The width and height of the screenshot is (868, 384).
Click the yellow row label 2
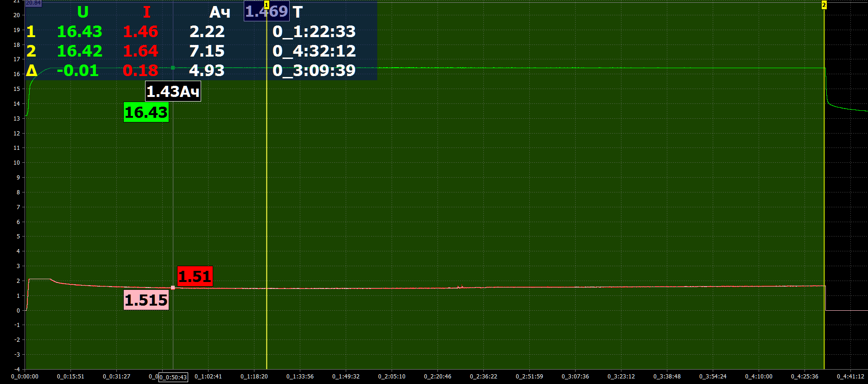(x=31, y=51)
